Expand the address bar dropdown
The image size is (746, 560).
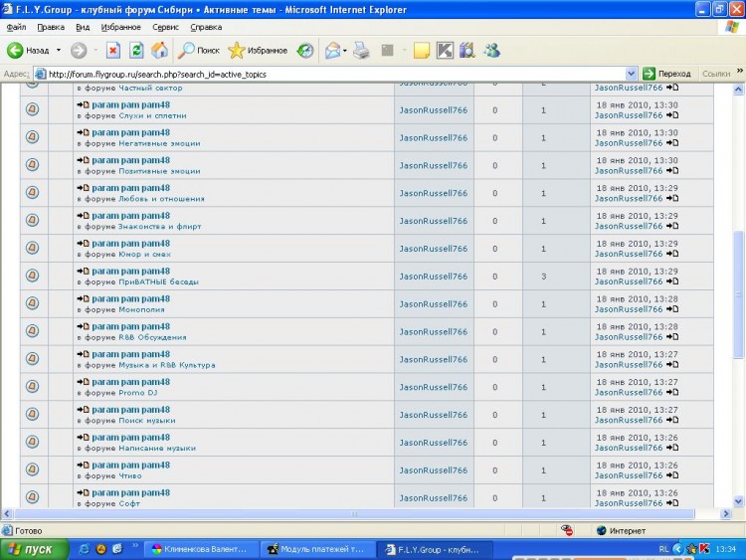click(x=631, y=74)
